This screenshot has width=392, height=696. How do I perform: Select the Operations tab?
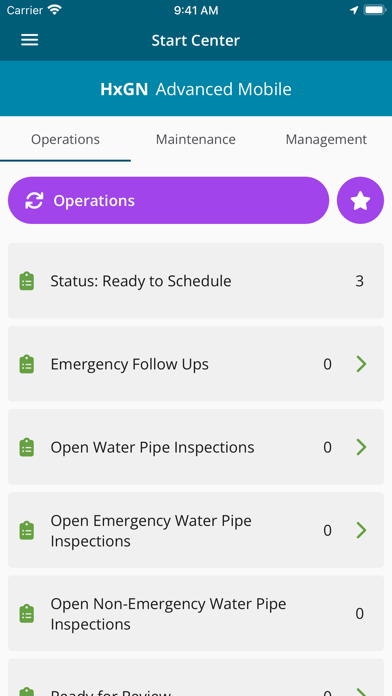[65, 139]
